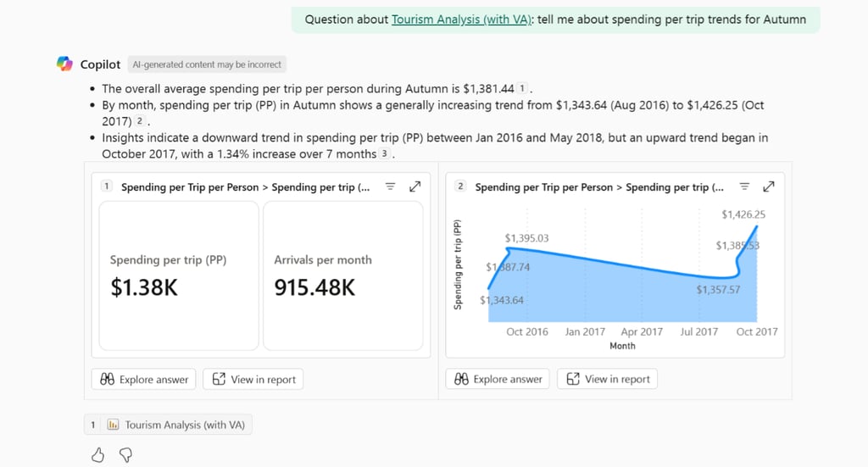Open filter menu on first visual card
Viewport: 868px width, 467px height.
(390, 186)
